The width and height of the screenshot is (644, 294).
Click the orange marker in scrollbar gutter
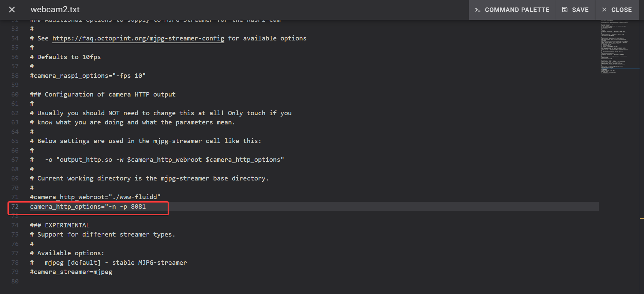[x=642, y=218]
